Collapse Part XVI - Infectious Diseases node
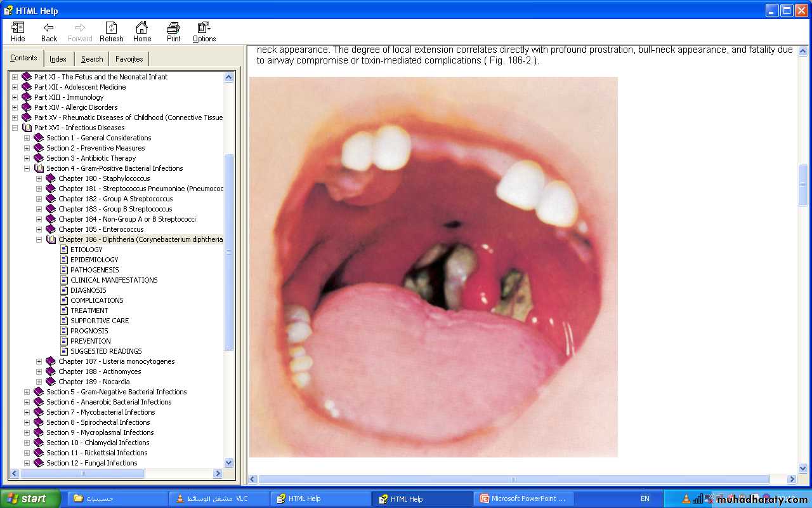Image resolution: width=812 pixels, height=508 pixels. [15, 128]
